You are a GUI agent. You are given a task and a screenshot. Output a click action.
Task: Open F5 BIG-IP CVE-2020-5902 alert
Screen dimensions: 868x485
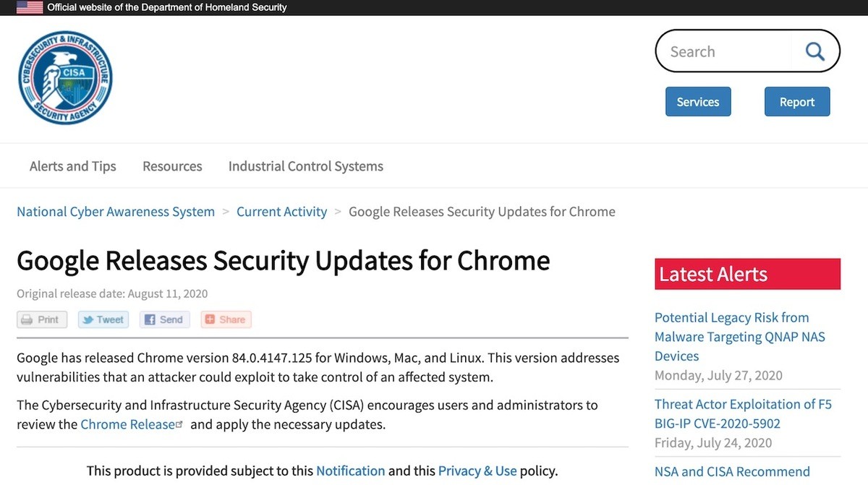(x=744, y=413)
